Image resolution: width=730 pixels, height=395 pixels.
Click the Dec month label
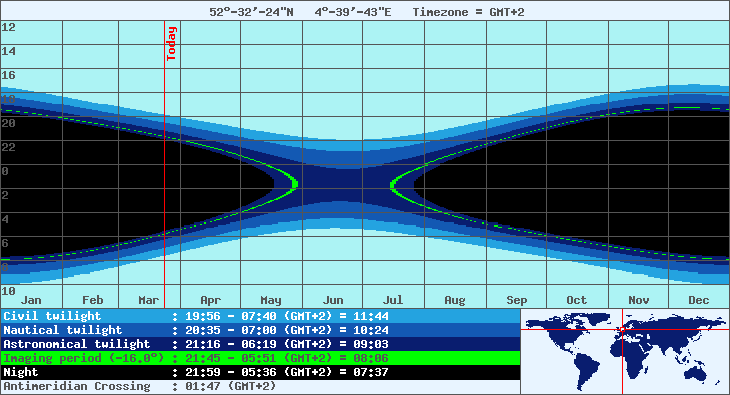(x=698, y=300)
